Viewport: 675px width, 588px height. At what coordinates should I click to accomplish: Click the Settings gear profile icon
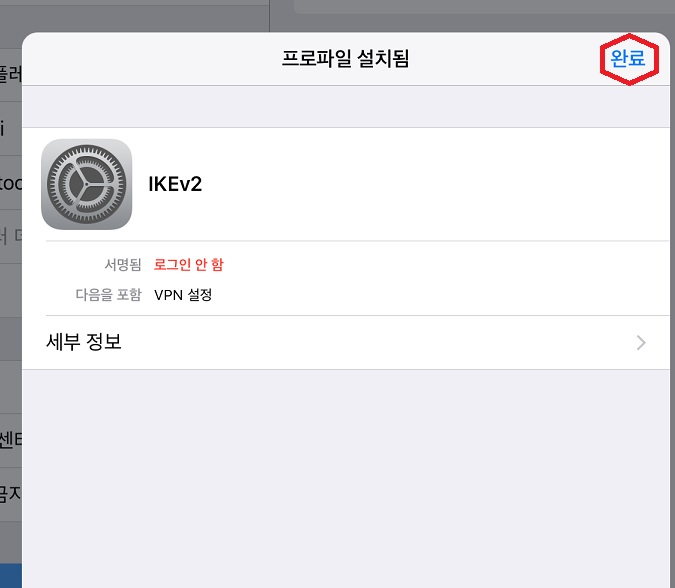pyautogui.click(x=87, y=184)
